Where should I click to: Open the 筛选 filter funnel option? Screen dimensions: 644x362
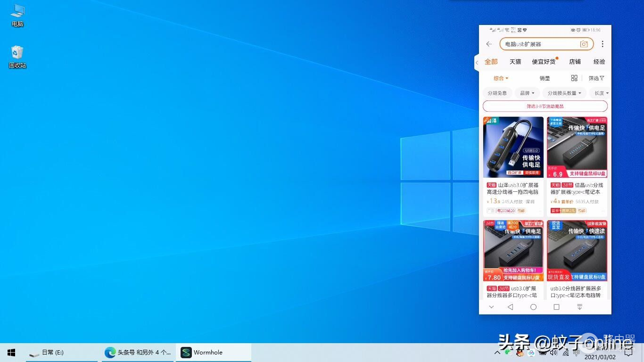pos(596,78)
